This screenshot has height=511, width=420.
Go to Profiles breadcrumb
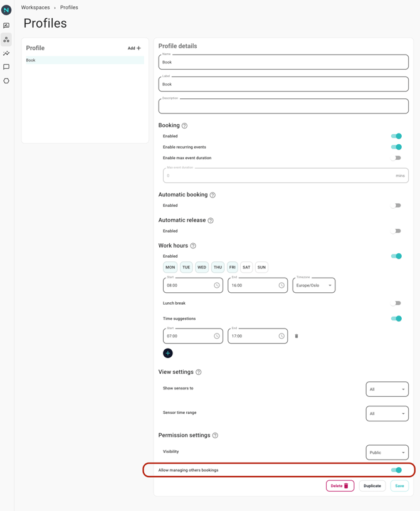click(x=69, y=8)
